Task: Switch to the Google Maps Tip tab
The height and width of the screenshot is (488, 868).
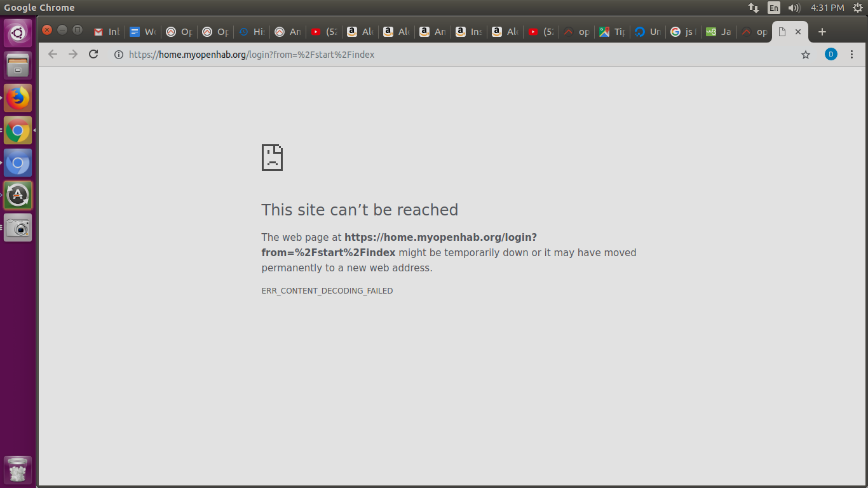Action: tap(612, 32)
